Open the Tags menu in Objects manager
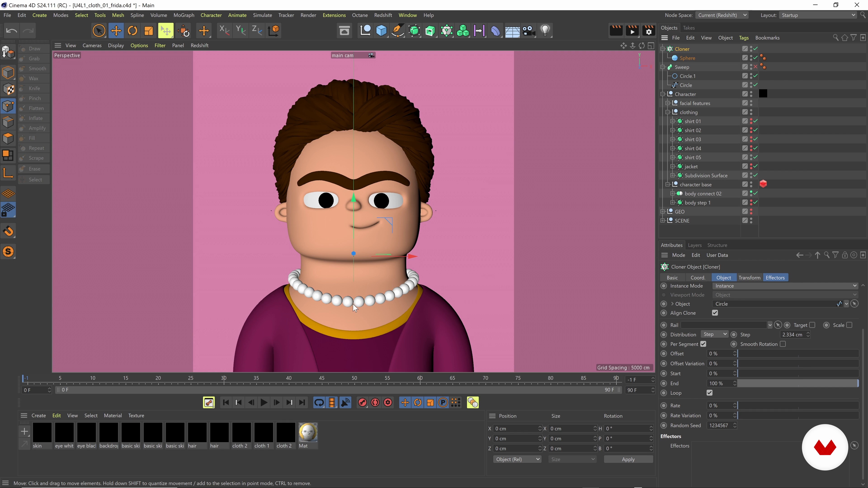868x488 pixels. click(x=744, y=38)
